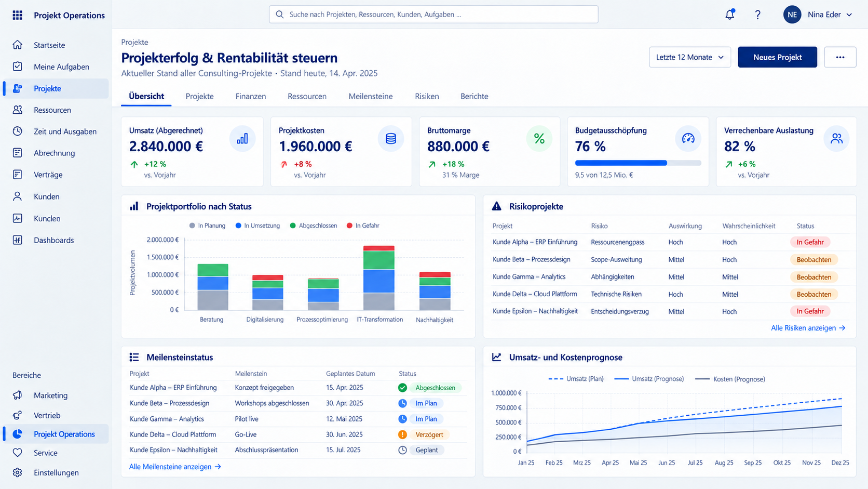This screenshot has height=489, width=868.
Task: Open help question mark icon
Action: coord(758,15)
